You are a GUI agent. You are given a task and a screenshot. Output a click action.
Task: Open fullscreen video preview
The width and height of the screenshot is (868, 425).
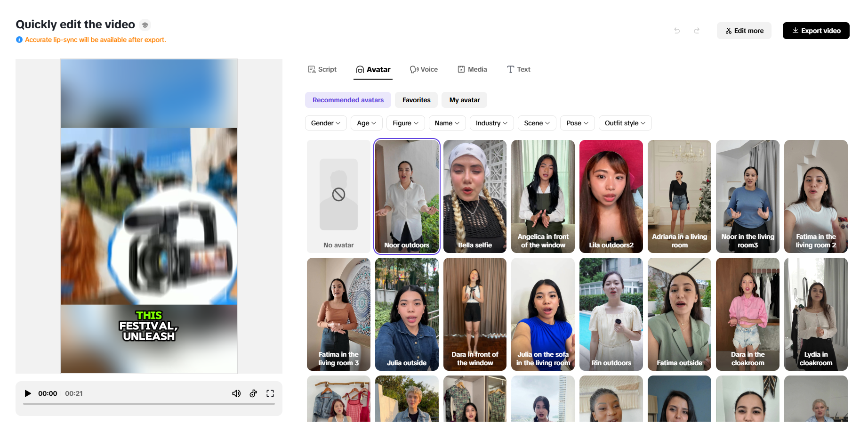coord(270,393)
